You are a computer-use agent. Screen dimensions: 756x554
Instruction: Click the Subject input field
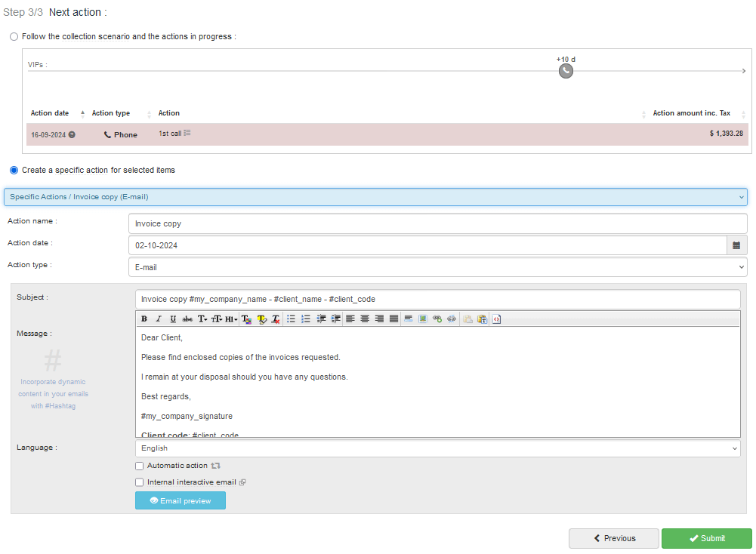click(x=437, y=299)
